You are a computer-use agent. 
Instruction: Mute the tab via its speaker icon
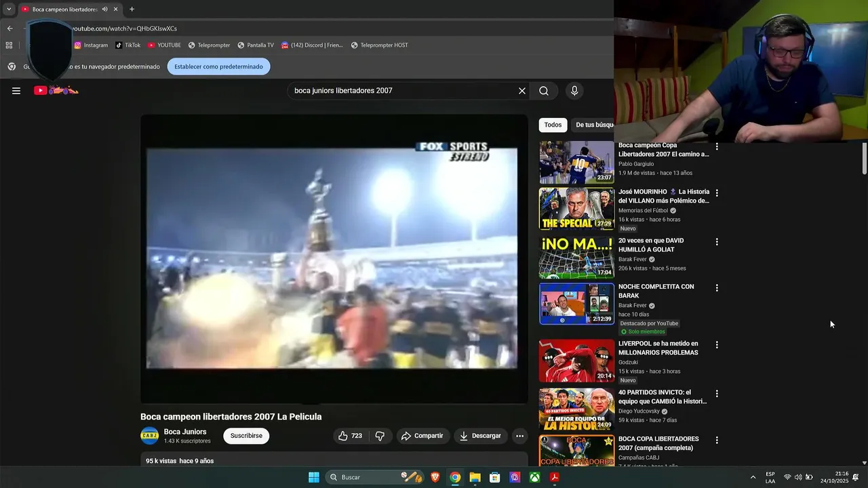104,9
